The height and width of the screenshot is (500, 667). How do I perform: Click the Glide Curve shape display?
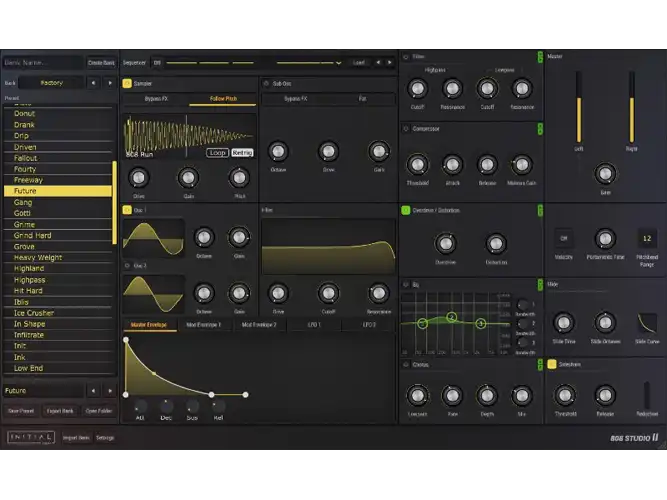point(647,323)
